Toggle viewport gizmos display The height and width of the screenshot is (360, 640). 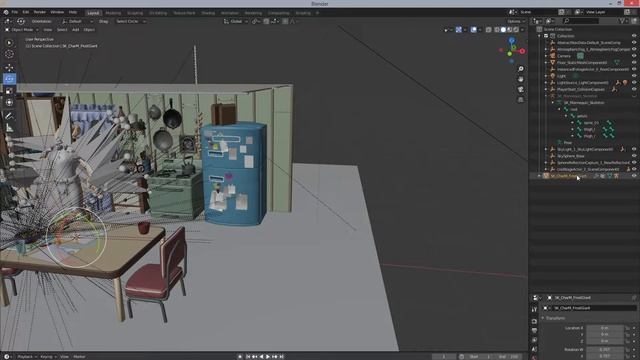coord(459,30)
